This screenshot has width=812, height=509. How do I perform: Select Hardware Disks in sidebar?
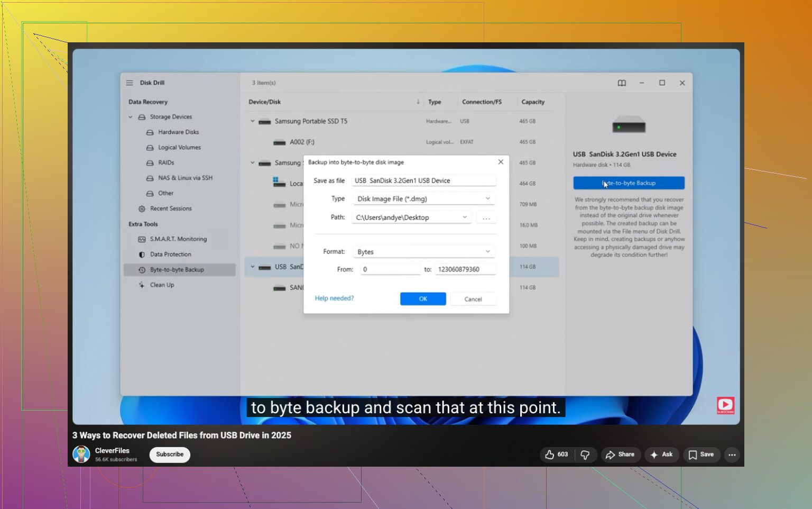[x=179, y=132]
